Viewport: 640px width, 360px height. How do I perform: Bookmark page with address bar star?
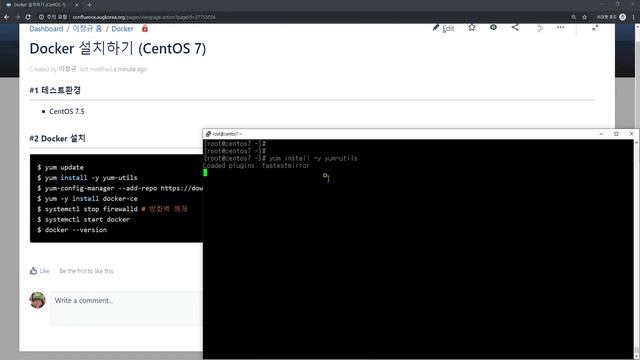pyautogui.click(x=584, y=17)
